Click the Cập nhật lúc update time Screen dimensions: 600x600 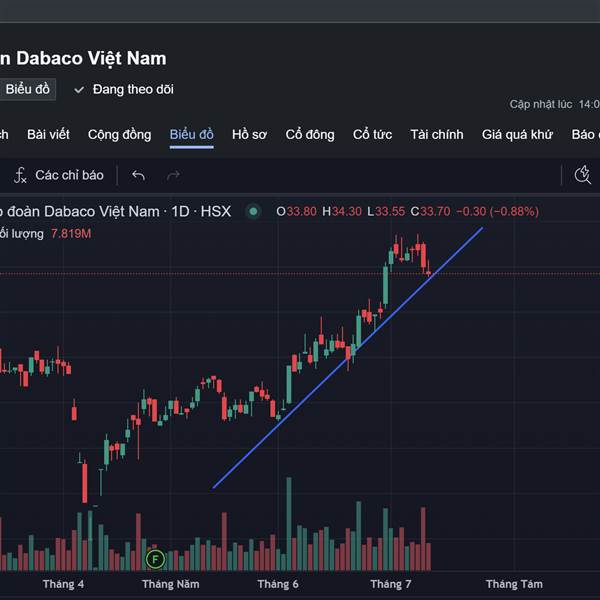pos(554,104)
